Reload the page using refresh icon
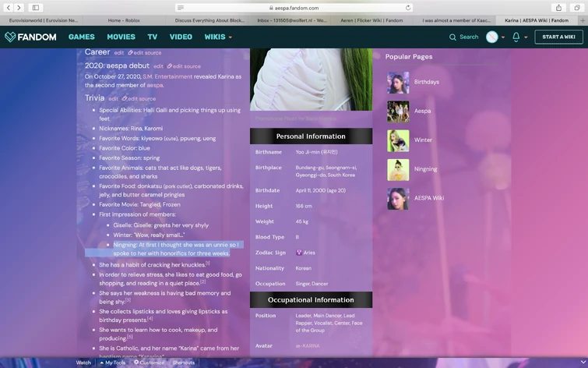Screen dimensions: 588x368 [408, 8]
